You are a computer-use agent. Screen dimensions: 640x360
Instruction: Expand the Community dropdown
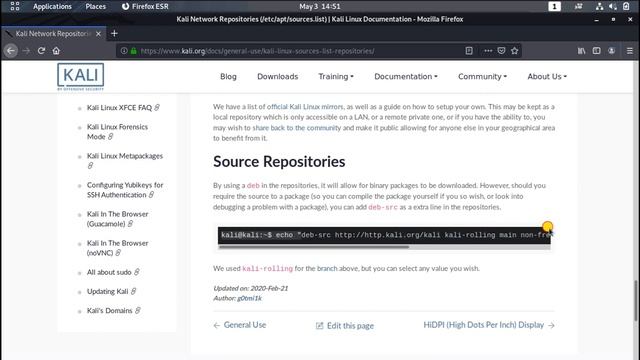tap(482, 76)
